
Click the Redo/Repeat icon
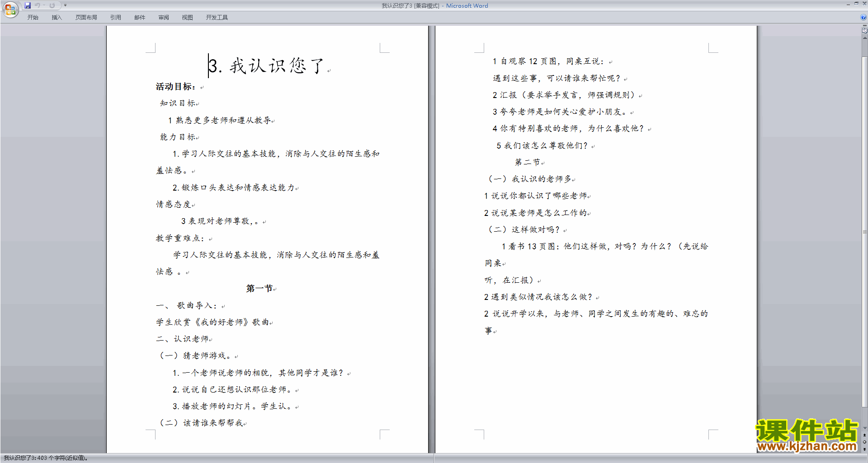[52, 5]
